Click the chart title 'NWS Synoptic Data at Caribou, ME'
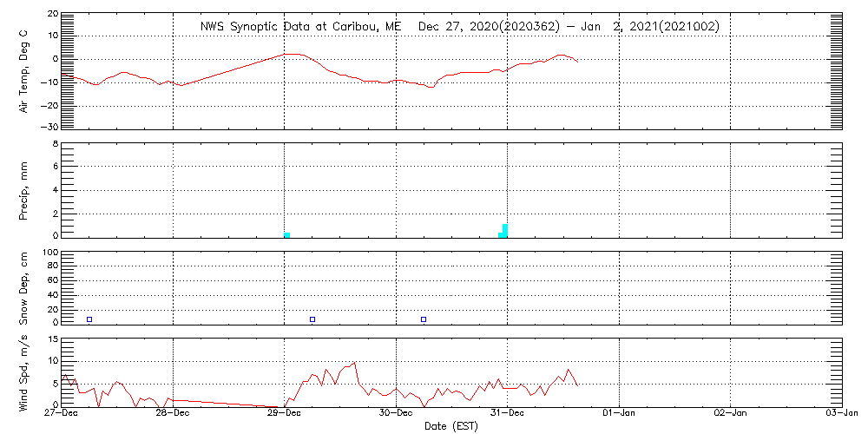Screen dimensions: 868x434 (301, 27)
